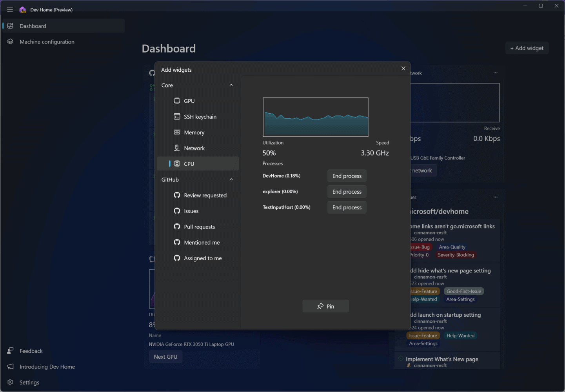Select the GPU widget

tap(198, 101)
